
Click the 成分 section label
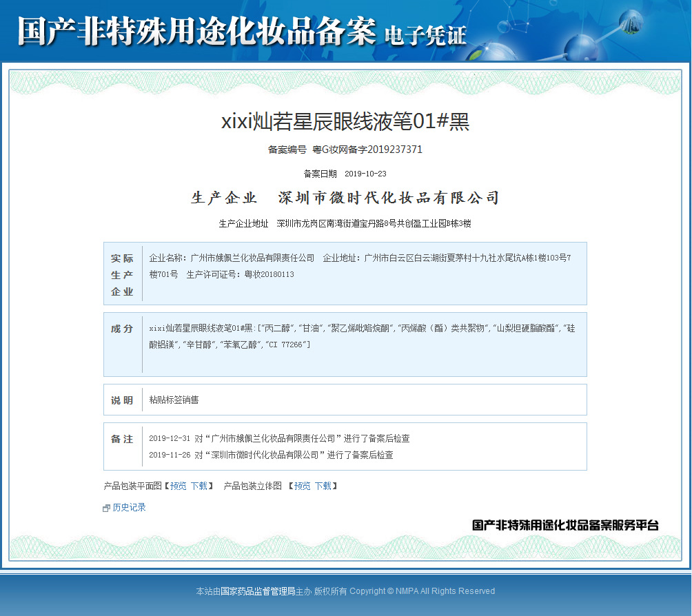[122, 329]
